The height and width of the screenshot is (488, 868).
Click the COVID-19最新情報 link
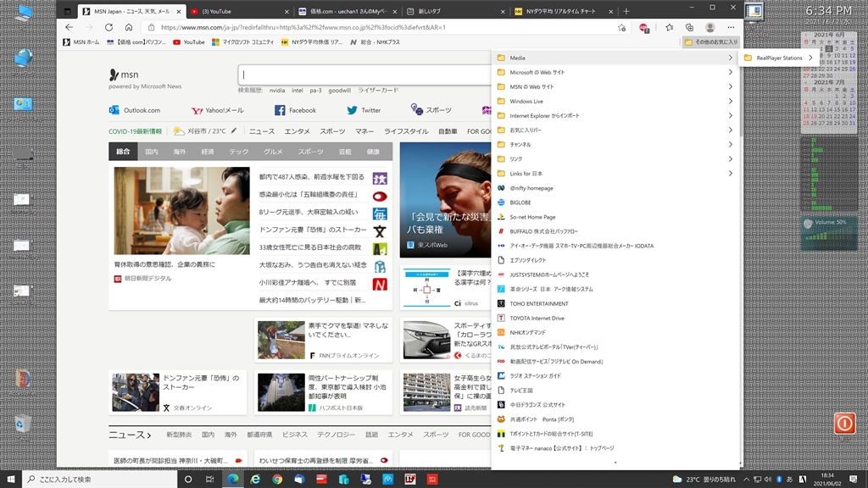[x=135, y=131]
